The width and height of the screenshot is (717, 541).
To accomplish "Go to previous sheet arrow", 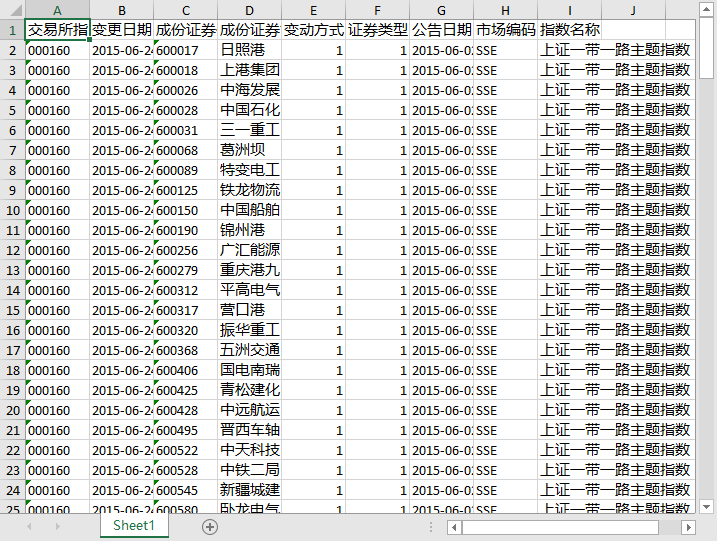I will 29,527.
